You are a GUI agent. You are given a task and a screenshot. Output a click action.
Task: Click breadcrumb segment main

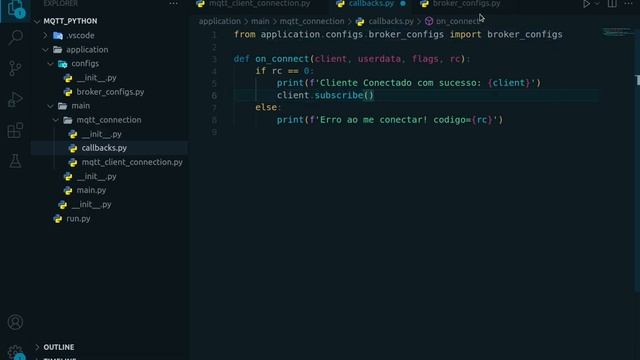[x=260, y=21]
